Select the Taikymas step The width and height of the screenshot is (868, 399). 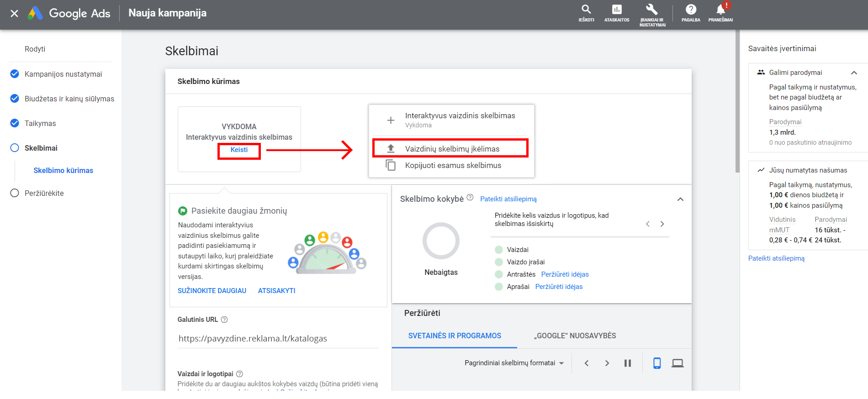[x=33, y=123]
